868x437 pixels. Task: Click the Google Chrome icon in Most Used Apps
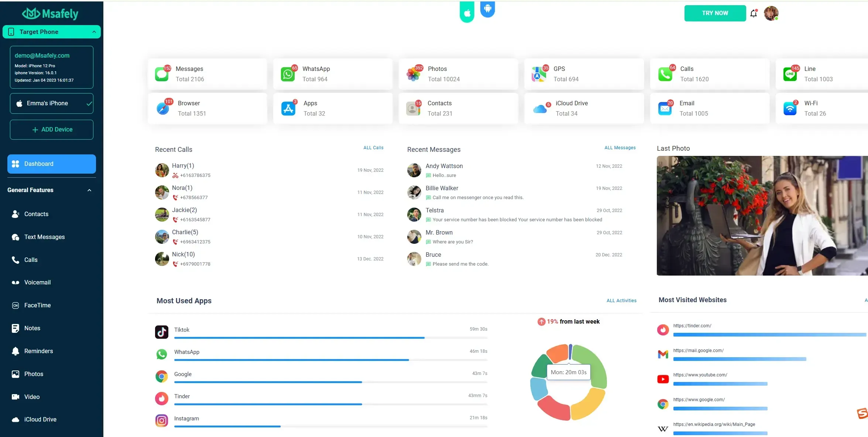coord(162,376)
